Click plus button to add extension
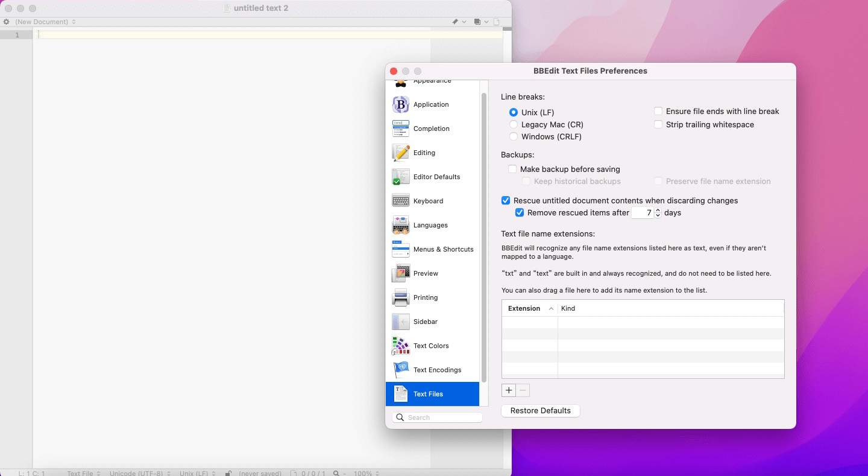This screenshot has width=868, height=476. [x=509, y=390]
